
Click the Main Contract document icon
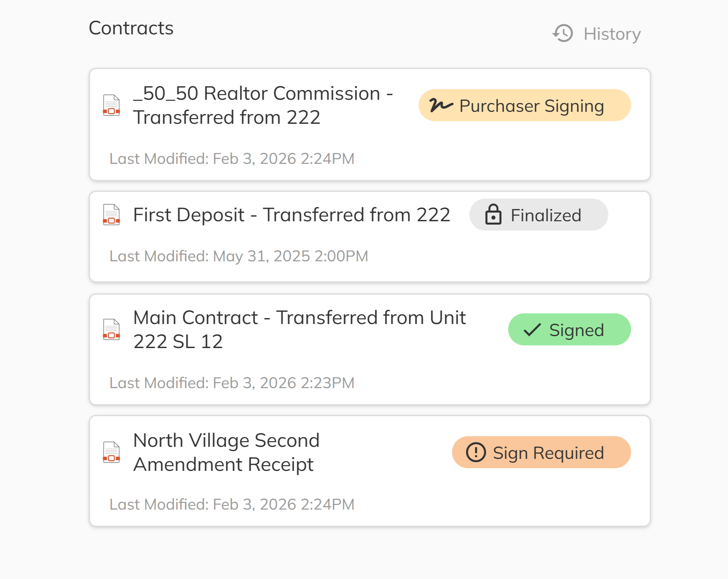pyautogui.click(x=111, y=330)
